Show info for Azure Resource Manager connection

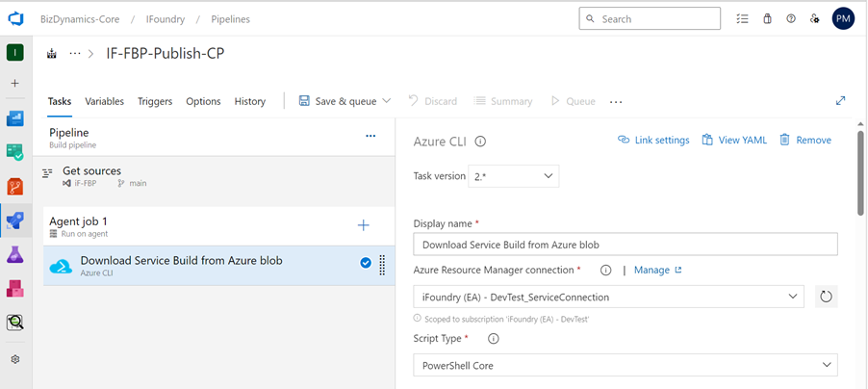click(x=605, y=271)
